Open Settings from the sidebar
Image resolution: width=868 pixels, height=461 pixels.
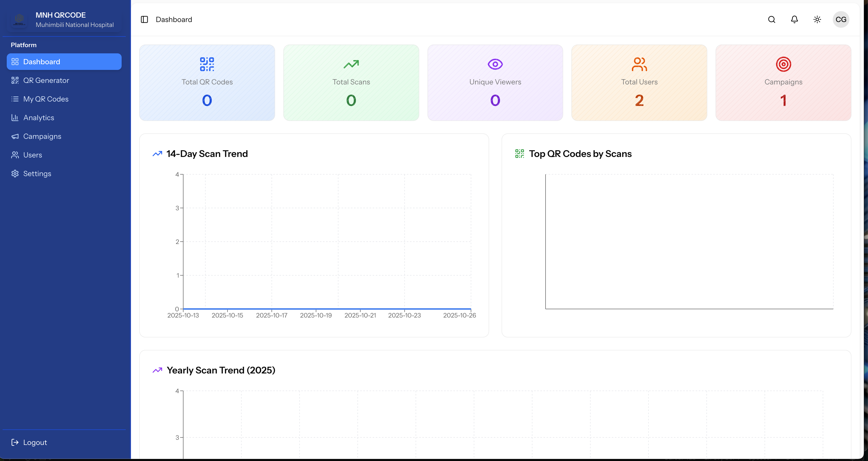pos(37,174)
